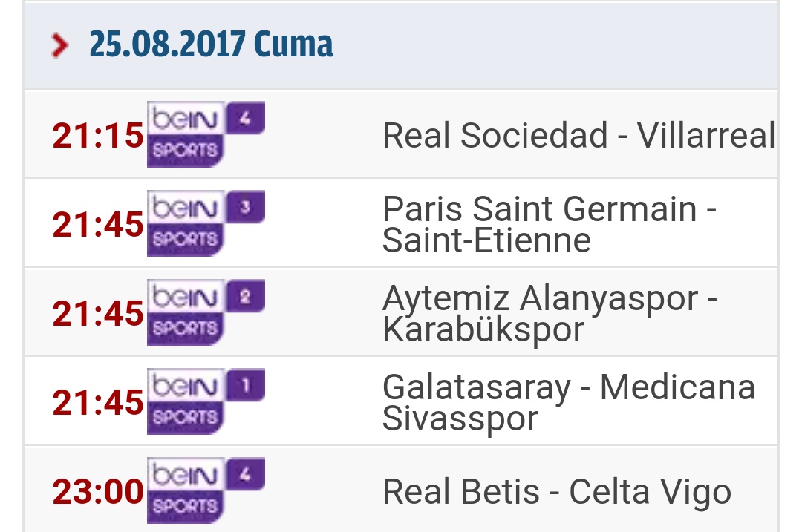Click the 21:45 time beside Galatasaray
The width and height of the screenshot is (802, 532).
click(98, 402)
